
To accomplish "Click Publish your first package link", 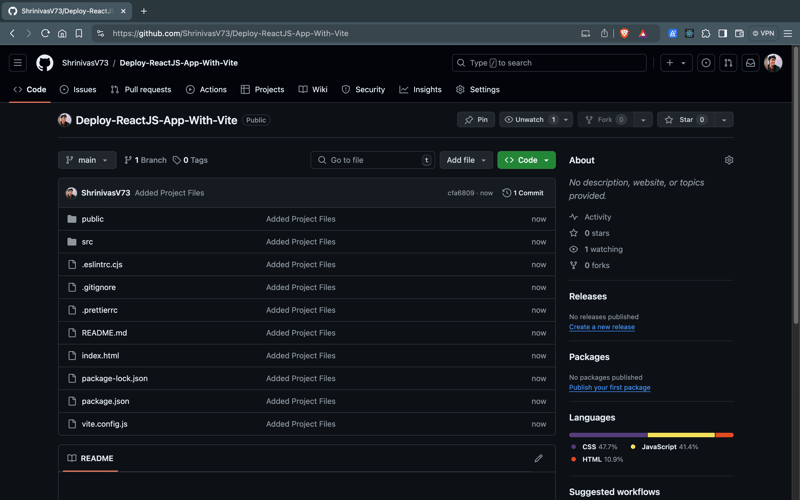I will click(610, 388).
